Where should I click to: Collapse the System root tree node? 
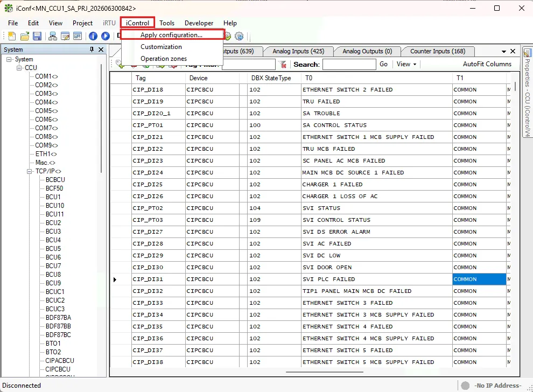[x=9, y=59]
